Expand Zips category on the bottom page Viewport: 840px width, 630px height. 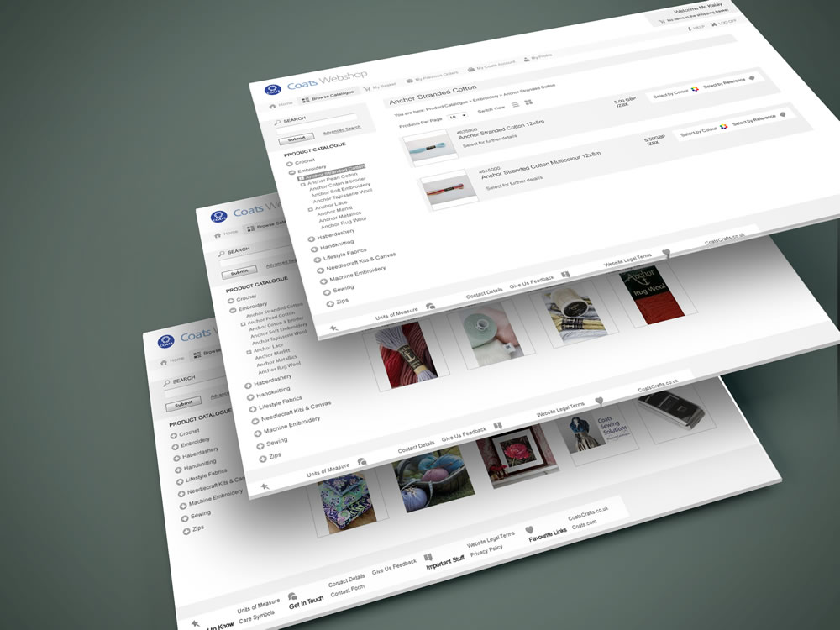[x=186, y=529]
